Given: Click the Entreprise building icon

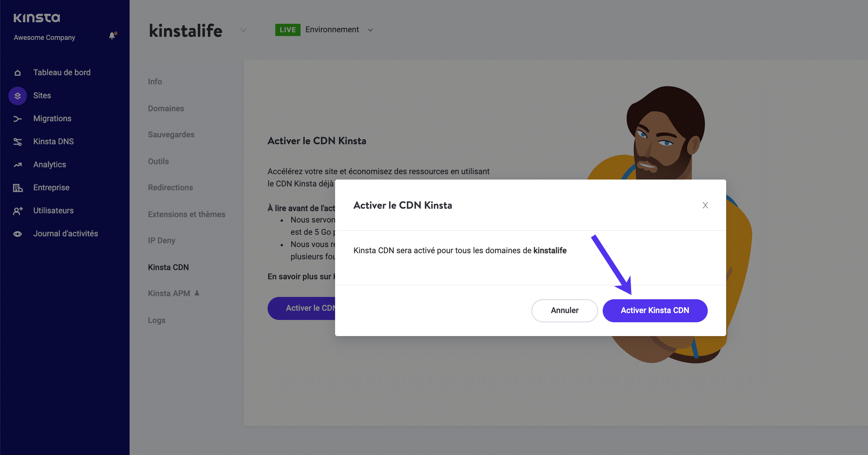Looking at the screenshot, I should pos(17,187).
